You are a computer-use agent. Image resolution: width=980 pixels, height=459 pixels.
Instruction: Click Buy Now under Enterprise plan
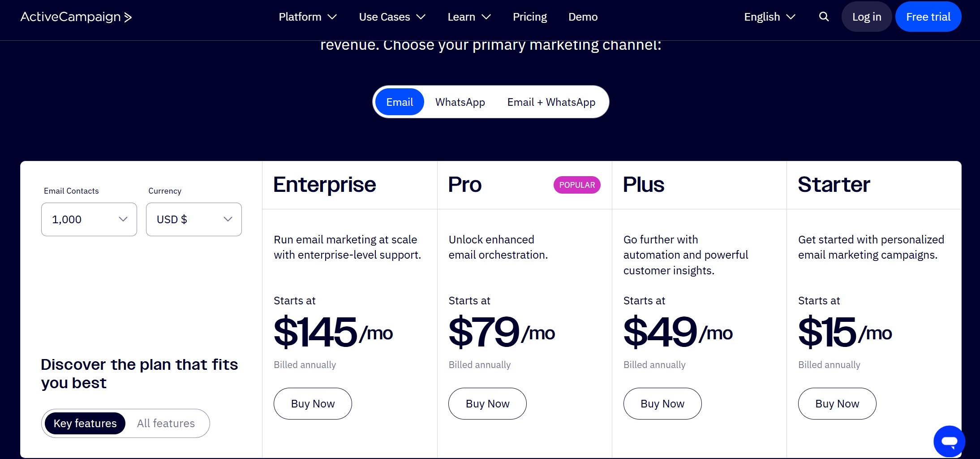[x=313, y=404]
